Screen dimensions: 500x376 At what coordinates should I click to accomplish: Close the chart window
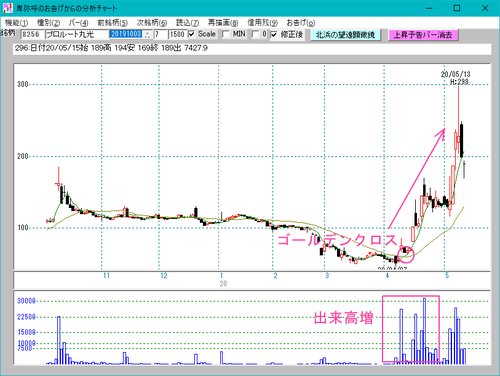click(x=485, y=8)
